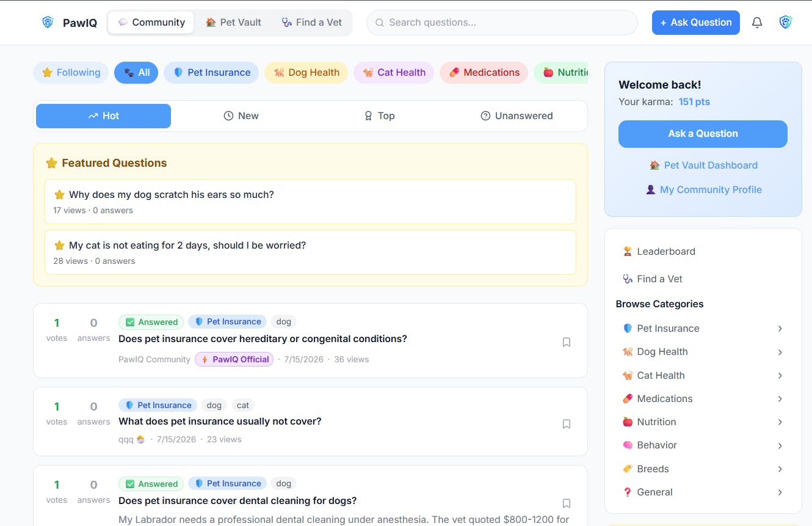Click the user profile shield avatar
Image resolution: width=812 pixels, height=526 pixels.
pyautogui.click(x=786, y=23)
